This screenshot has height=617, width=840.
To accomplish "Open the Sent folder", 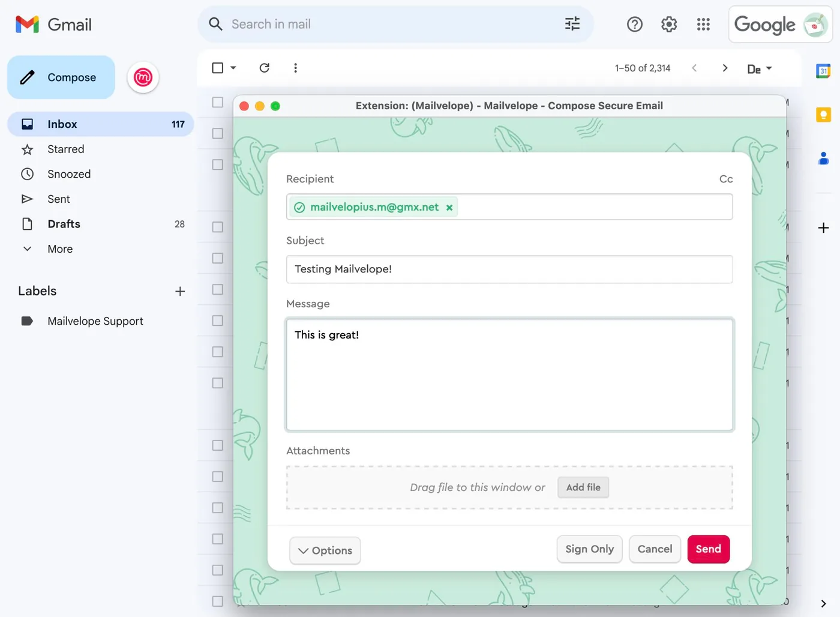I will [100, 199].
